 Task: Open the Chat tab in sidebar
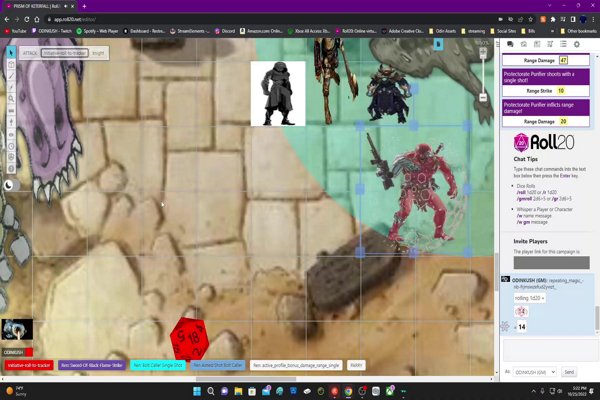510,44
